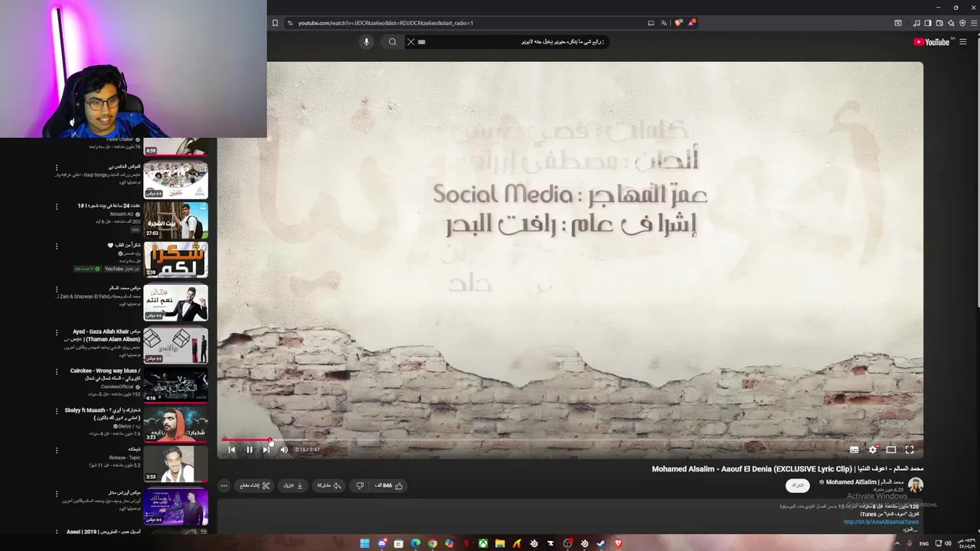
Task: Switch ENG language indicator in tray
Action: [924, 543]
